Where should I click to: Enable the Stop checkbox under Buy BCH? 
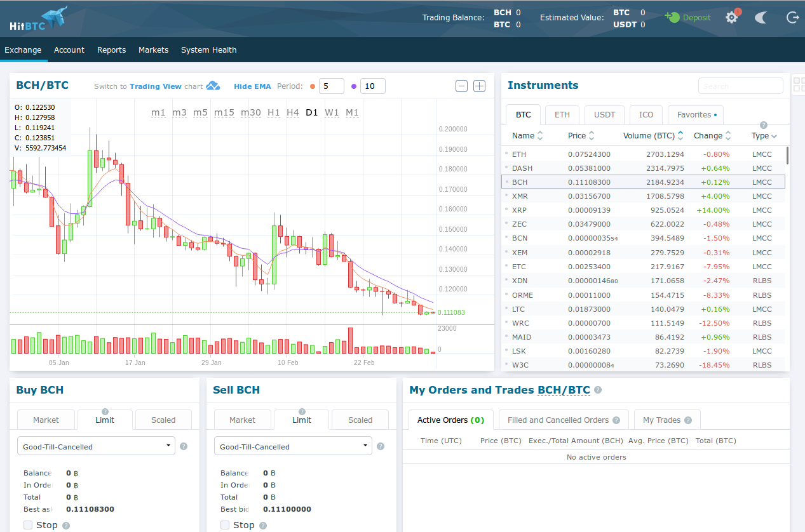tap(28, 525)
